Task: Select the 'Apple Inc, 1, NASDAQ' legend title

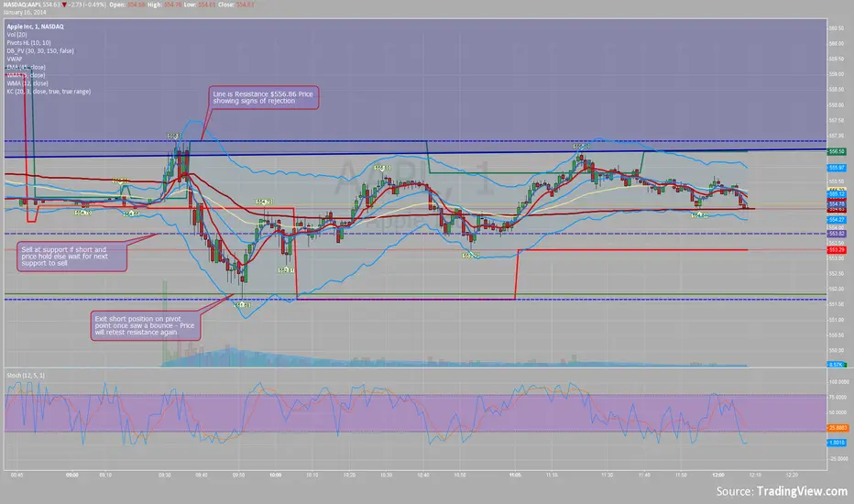Action: point(36,27)
